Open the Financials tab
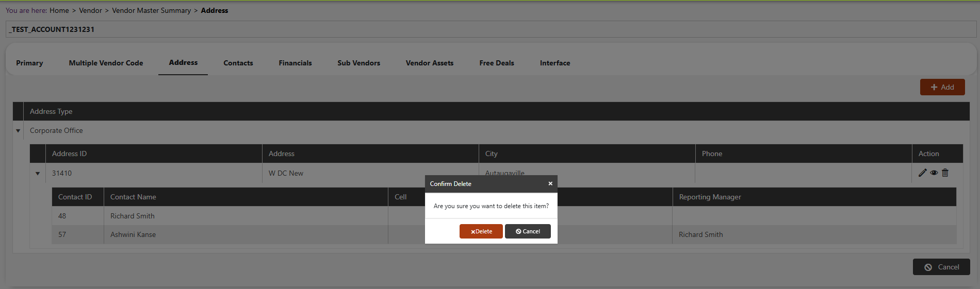The image size is (980, 289). [x=295, y=63]
